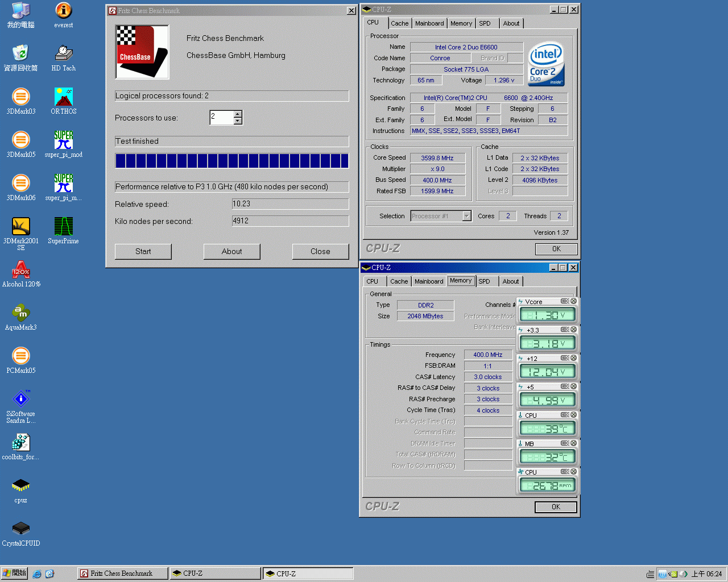The width and height of the screenshot is (728, 582).
Task: Open the everest desktop icon
Action: pos(63,15)
